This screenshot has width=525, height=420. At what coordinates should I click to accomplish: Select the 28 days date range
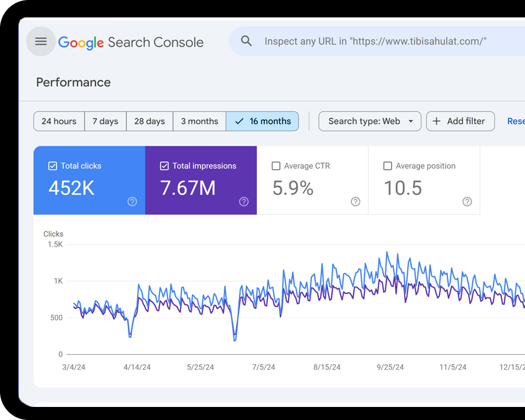tap(150, 121)
